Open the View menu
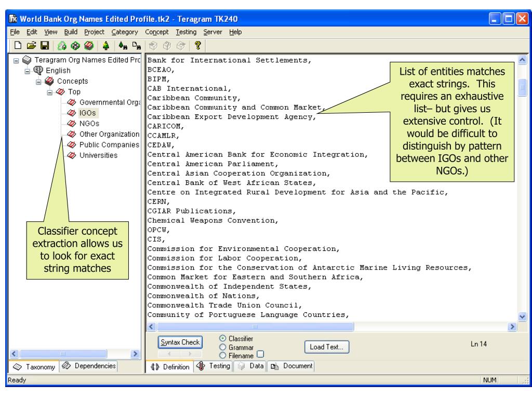 (50, 32)
